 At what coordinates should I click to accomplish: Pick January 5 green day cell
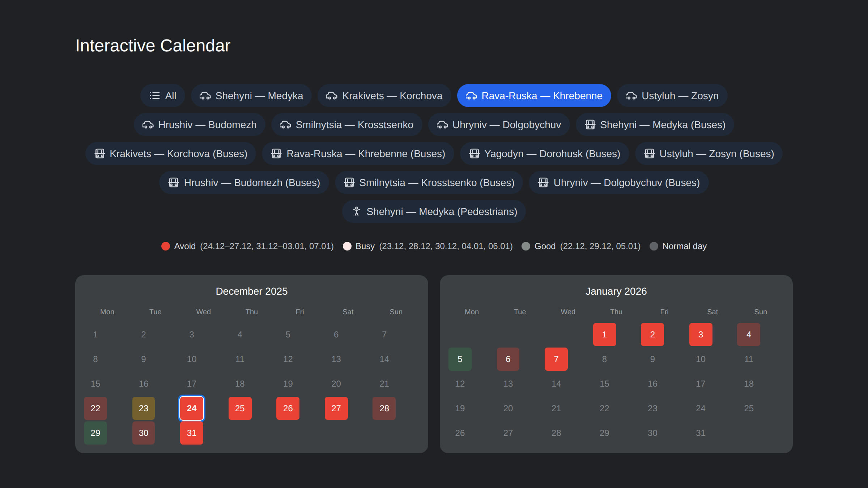tap(460, 359)
